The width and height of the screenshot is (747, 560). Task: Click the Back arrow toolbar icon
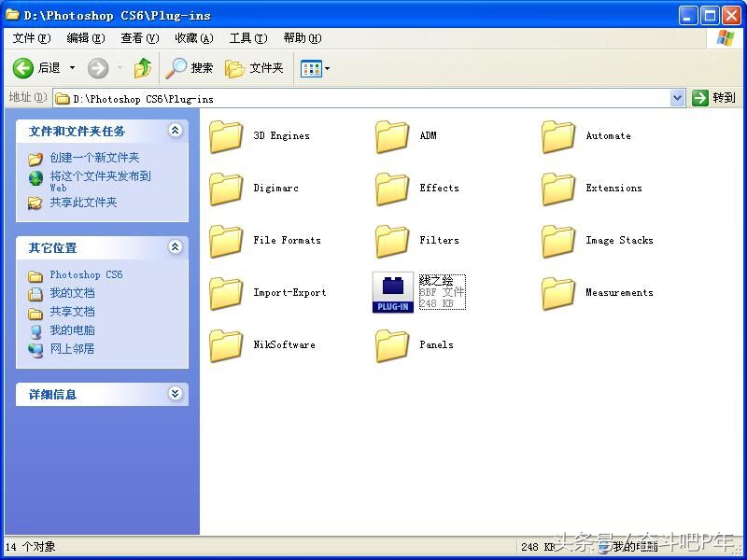tap(24, 68)
